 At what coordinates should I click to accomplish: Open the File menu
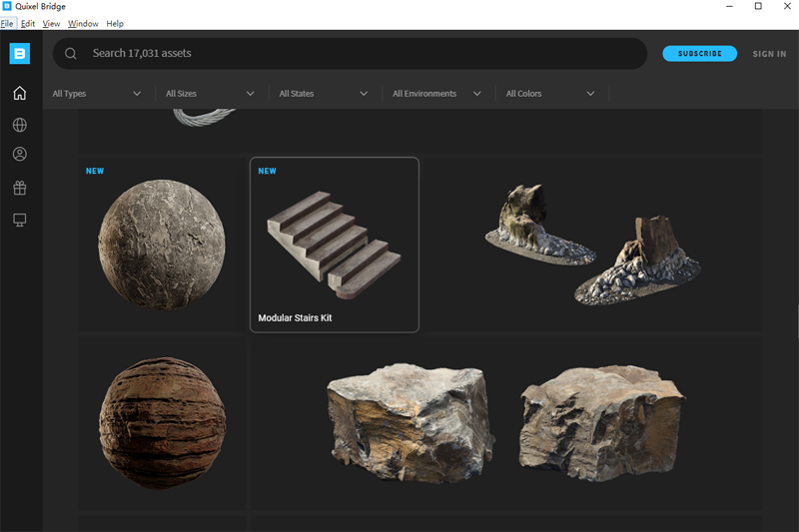[7, 23]
